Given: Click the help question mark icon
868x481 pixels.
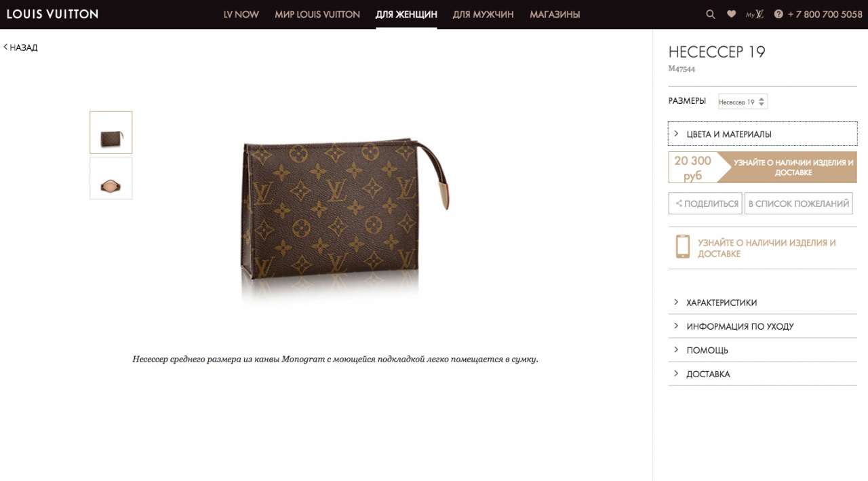Looking at the screenshot, I should click(x=778, y=14).
